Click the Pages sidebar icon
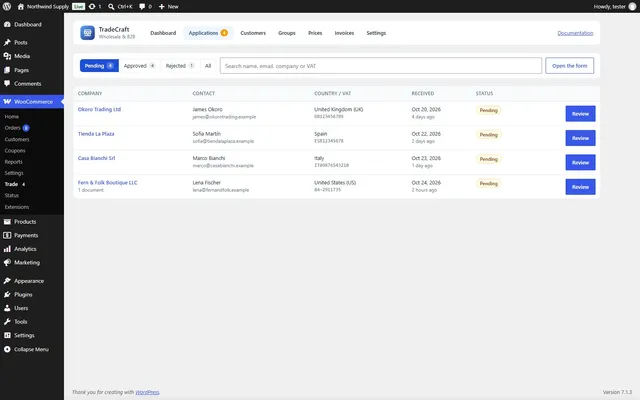 pyautogui.click(x=7, y=70)
